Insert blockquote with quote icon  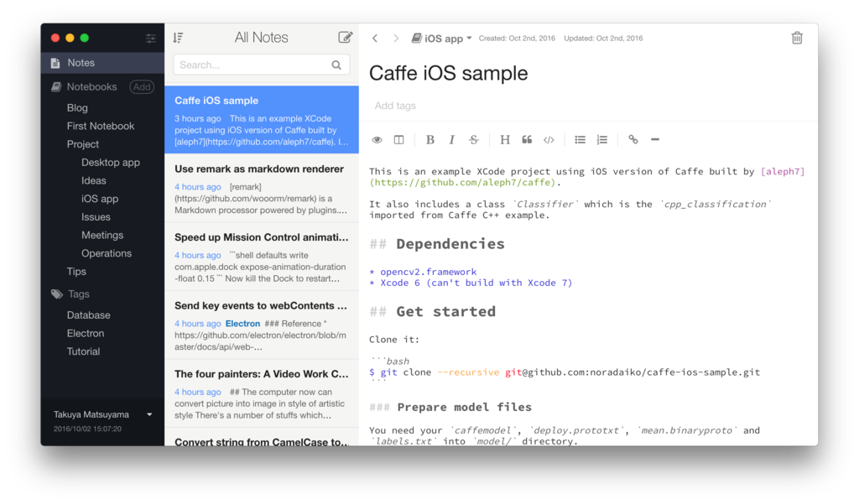click(527, 140)
